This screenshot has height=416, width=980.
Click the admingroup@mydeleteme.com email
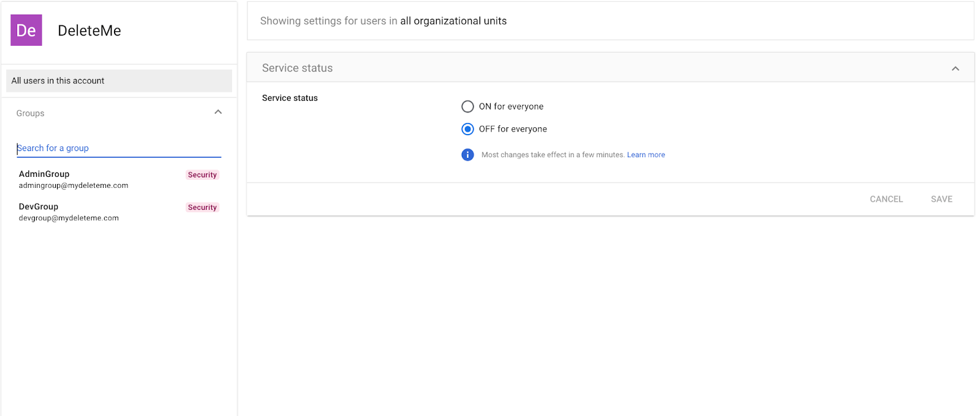[73, 185]
